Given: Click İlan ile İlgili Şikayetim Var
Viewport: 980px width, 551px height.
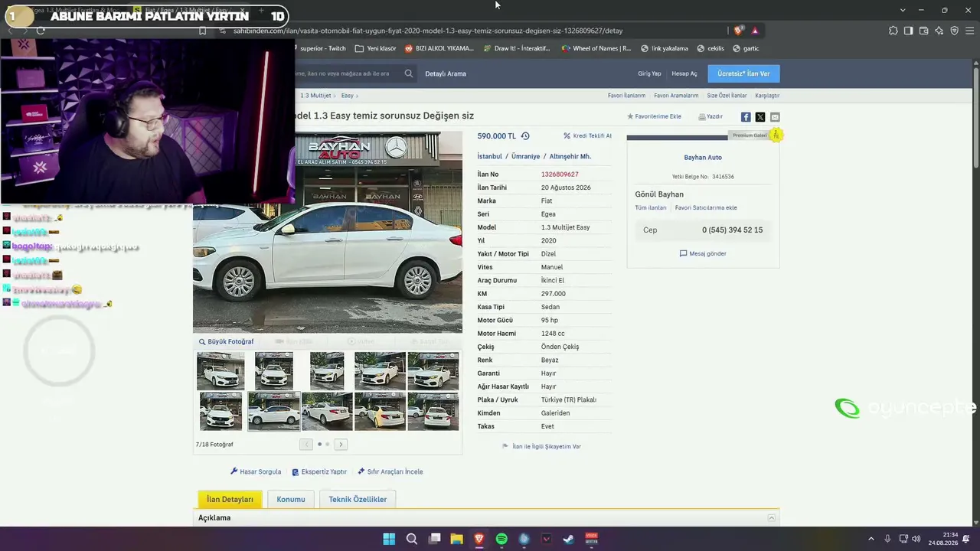Looking at the screenshot, I should pos(541,446).
